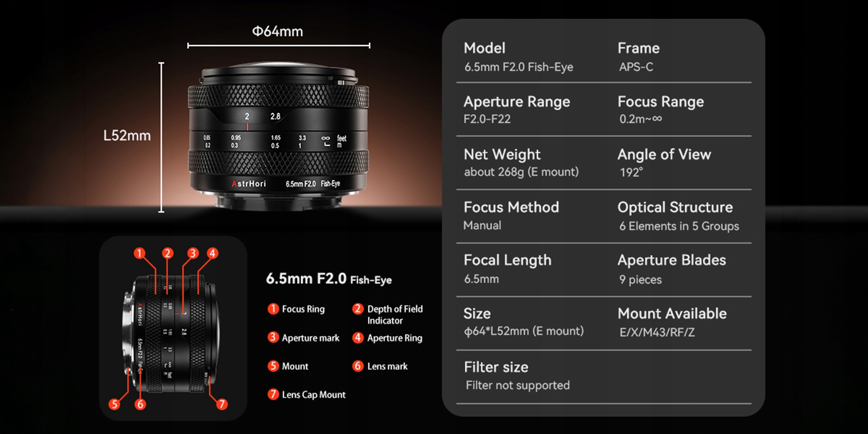Click the Aperture mark legend label
Screen dimensions: 868x434
311,338
